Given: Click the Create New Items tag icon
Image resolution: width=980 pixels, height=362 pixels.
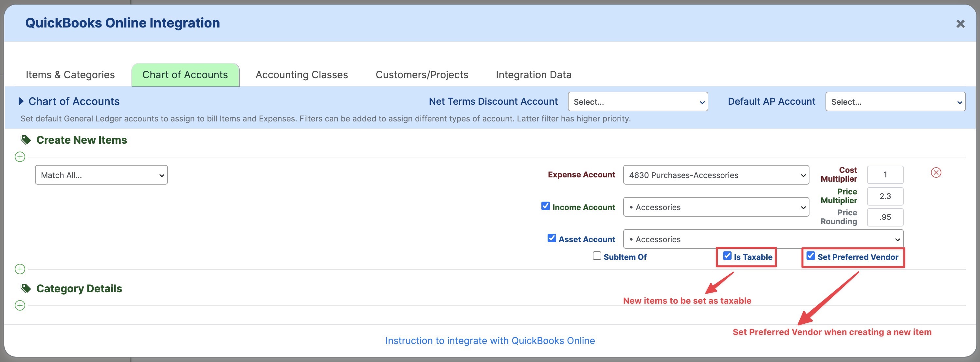Looking at the screenshot, I should click(26, 140).
